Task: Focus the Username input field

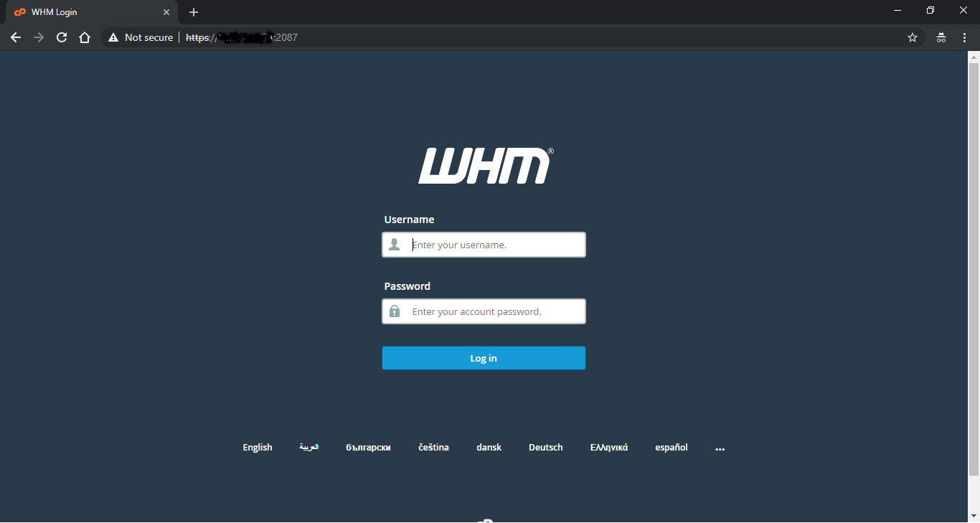Action: (x=484, y=245)
